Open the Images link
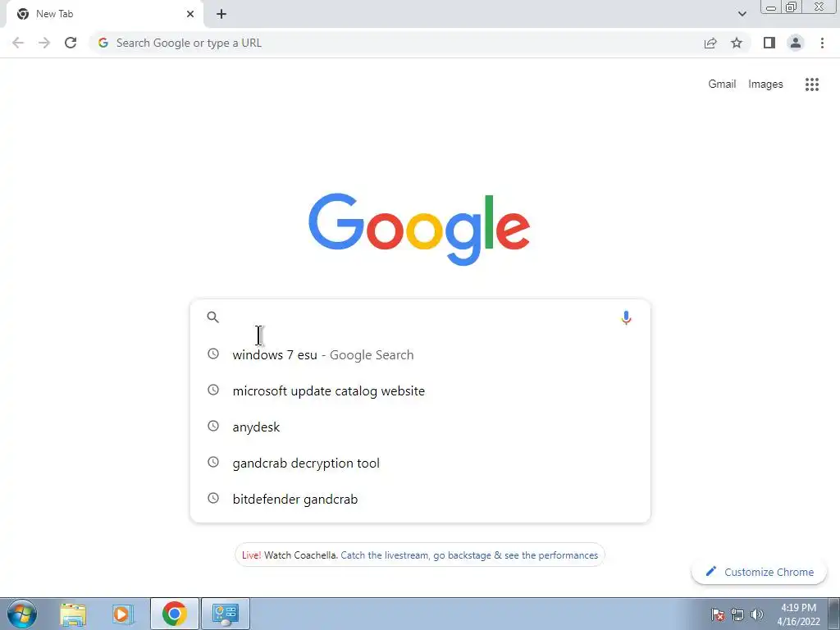The width and height of the screenshot is (840, 630). [x=765, y=84]
